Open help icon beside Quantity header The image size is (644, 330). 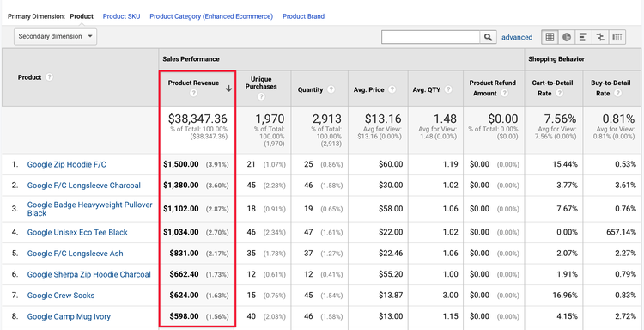[331, 89]
